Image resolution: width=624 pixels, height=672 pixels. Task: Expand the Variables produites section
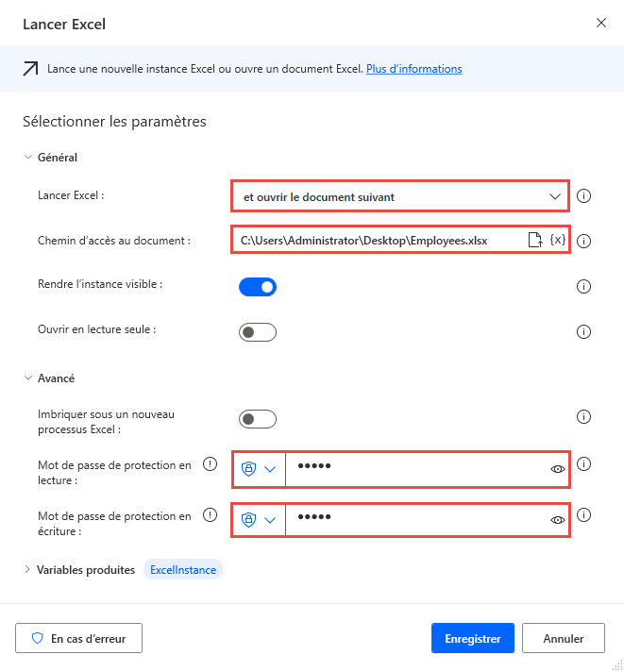tap(27, 570)
